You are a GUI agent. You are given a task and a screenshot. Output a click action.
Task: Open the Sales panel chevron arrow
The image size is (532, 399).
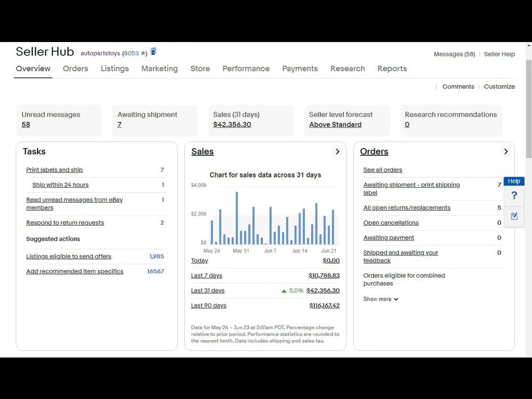(337, 152)
